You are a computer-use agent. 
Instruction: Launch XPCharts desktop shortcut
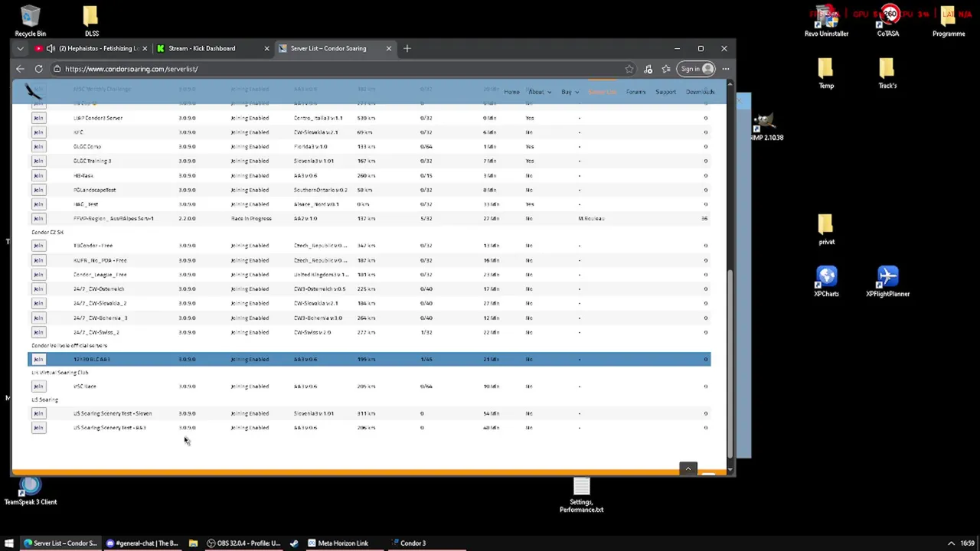826,281
